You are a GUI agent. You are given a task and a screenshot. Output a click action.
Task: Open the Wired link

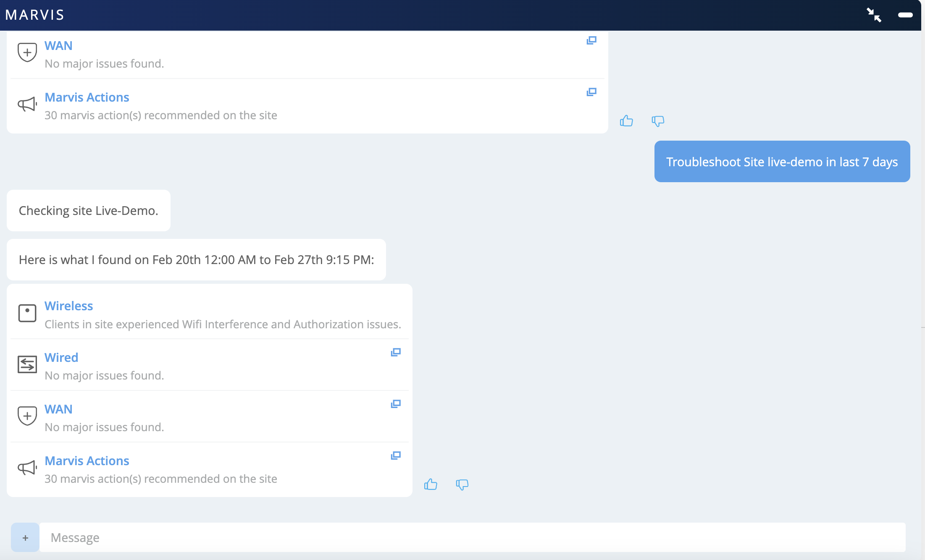(x=61, y=358)
